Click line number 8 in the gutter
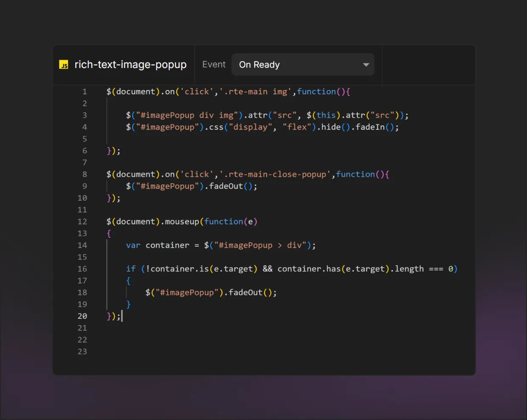The image size is (527, 420). click(85, 174)
